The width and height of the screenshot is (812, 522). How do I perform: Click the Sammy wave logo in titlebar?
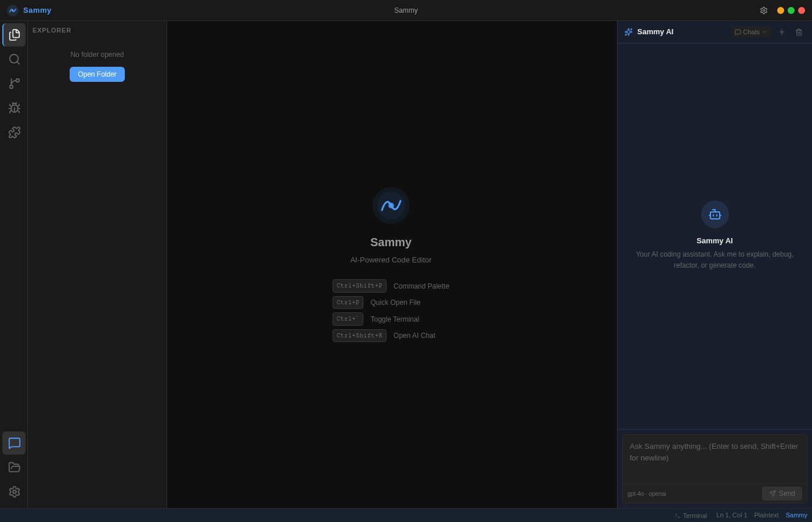pos(13,10)
